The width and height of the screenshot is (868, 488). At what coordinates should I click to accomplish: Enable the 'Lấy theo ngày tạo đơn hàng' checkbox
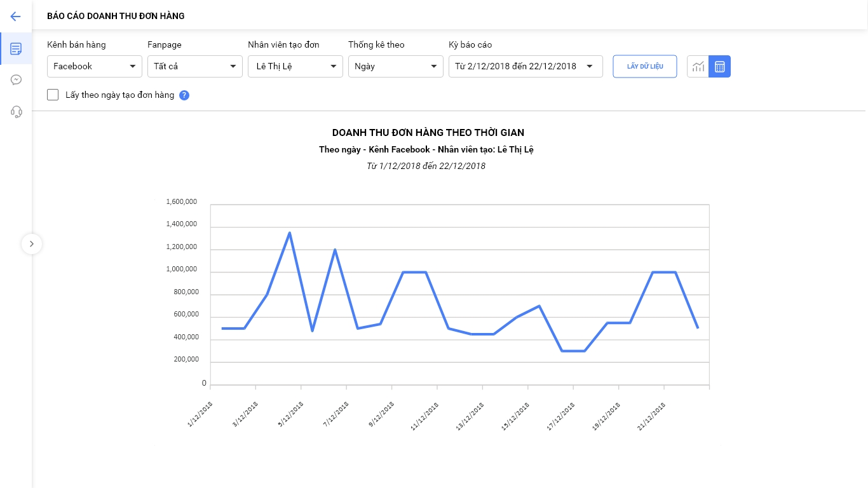(x=53, y=95)
